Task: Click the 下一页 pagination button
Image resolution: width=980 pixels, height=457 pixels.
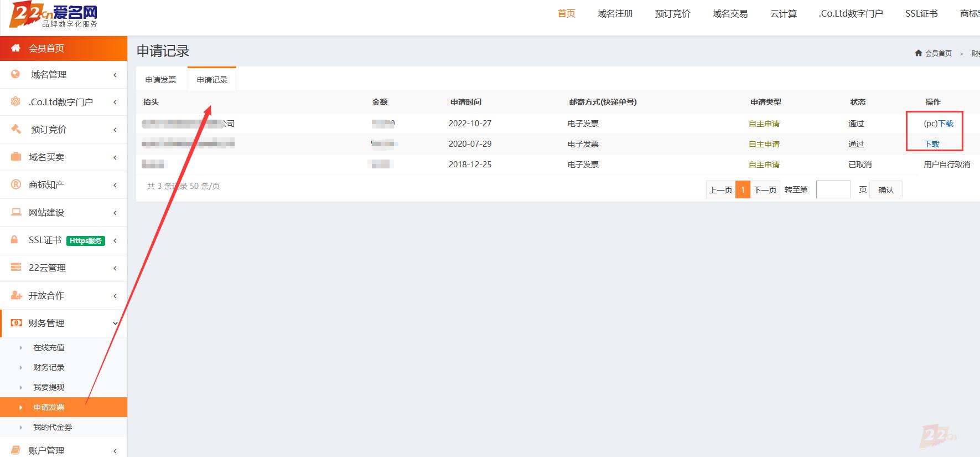Action: click(x=765, y=189)
